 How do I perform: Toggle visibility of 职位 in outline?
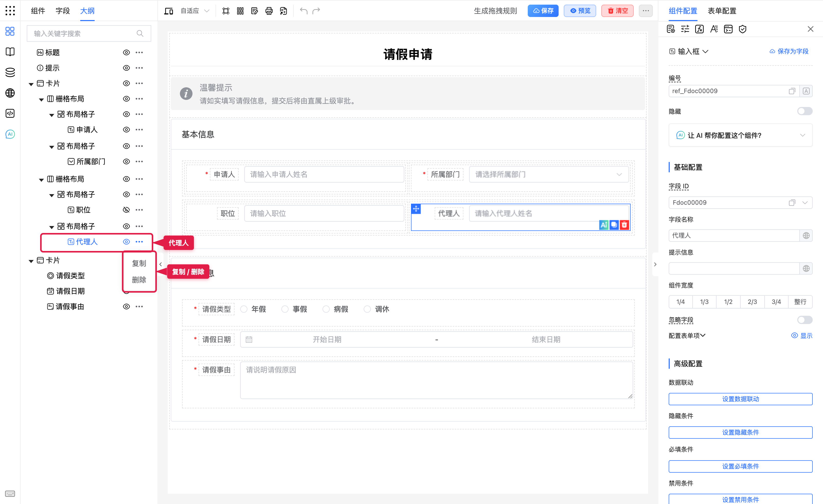(x=126, y=210)
